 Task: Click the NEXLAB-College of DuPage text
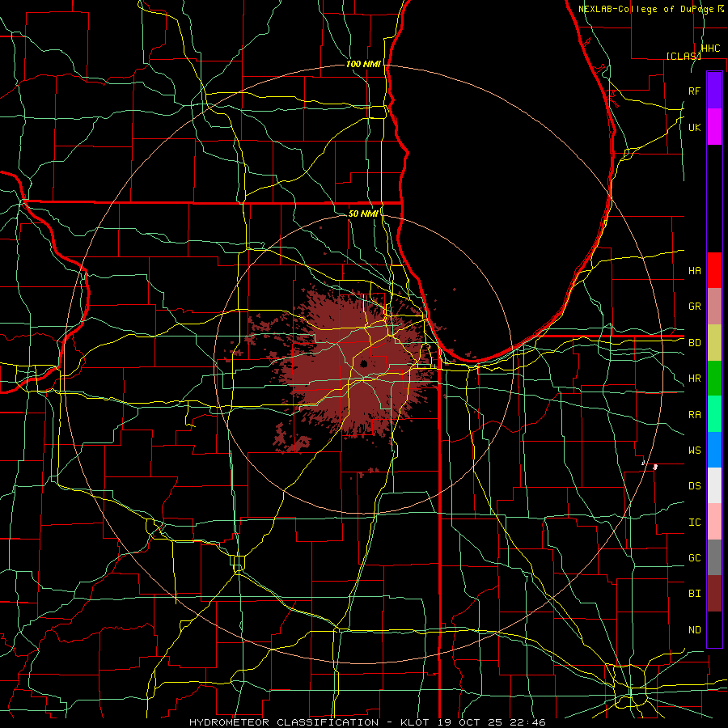(647, 9)
